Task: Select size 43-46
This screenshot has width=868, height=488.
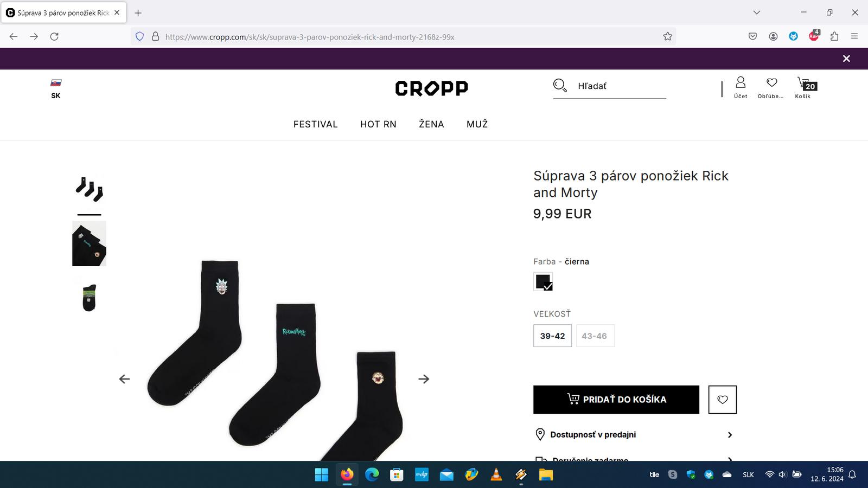Action: (595, 336)
